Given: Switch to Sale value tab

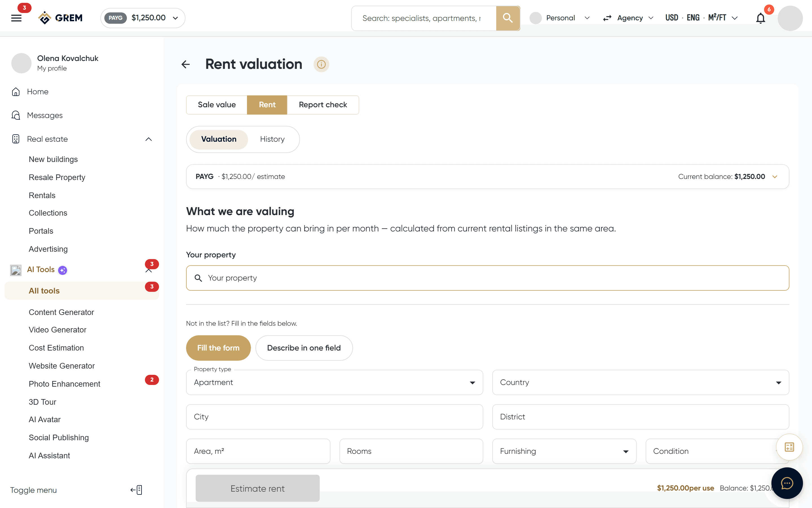Looking at the screenshot, I should tap(217, 105).
